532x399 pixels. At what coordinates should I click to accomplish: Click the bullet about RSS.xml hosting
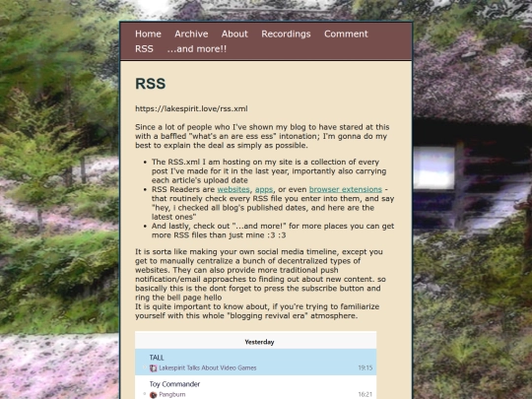pos(269,171)
